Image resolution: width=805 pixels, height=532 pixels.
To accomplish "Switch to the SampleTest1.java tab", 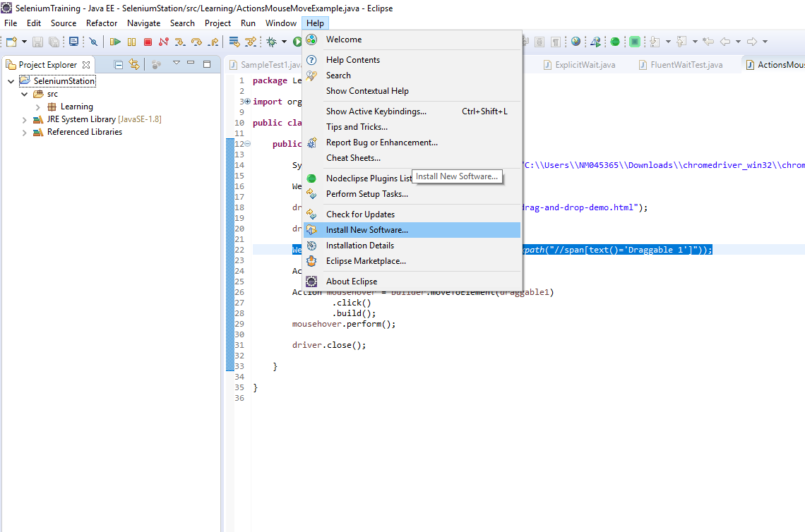I will click(x=265, y=65).
